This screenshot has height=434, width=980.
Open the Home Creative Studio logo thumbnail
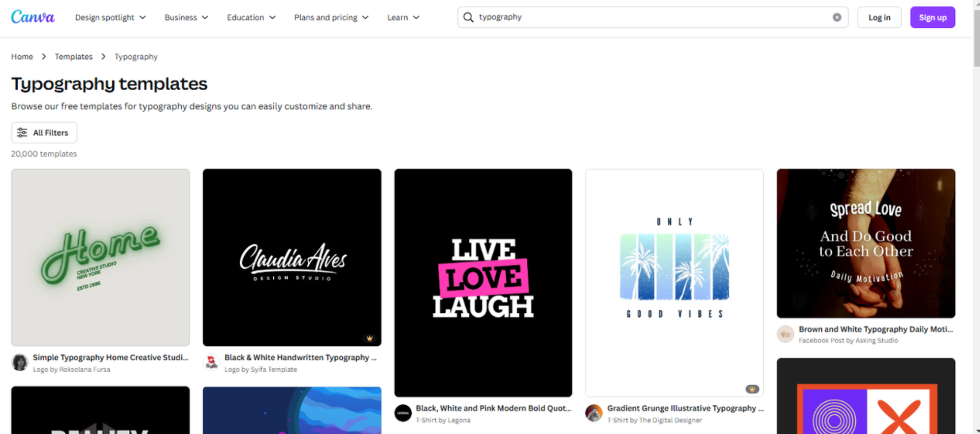coord(100,257)
